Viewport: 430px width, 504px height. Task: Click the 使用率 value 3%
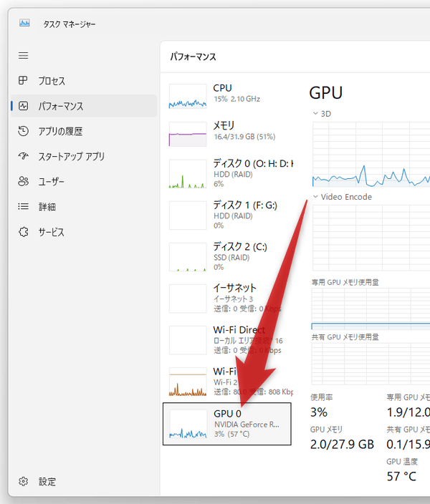click(319, 412)
